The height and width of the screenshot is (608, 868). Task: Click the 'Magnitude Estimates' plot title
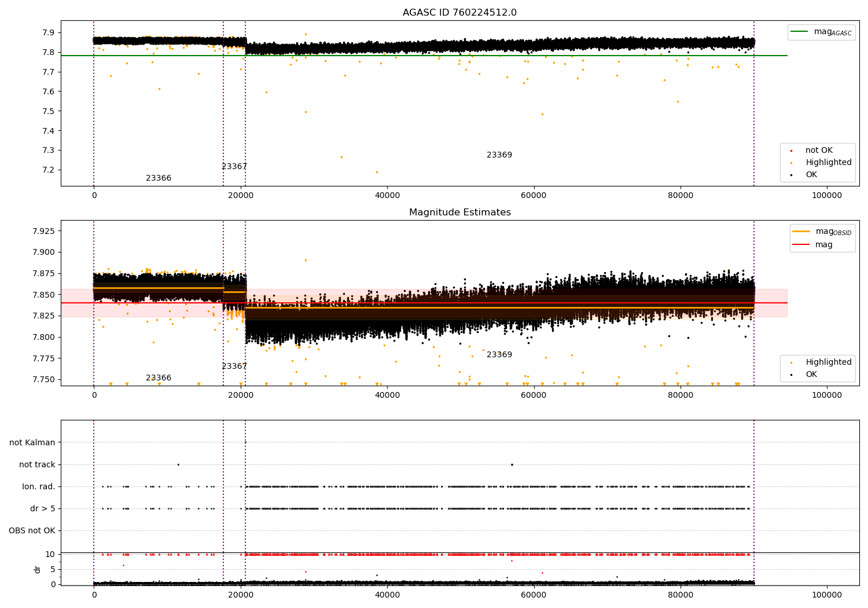(x=460, y=213)
